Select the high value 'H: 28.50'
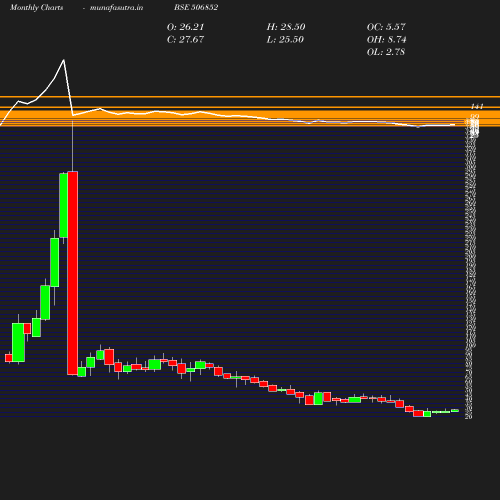Screen dimensions: 500x500 286,27
